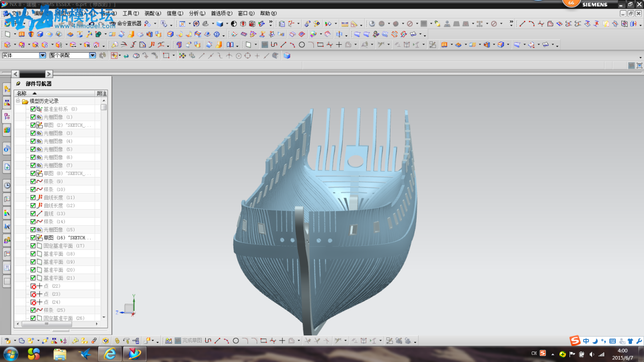Click the Sogou input method S icon

tap(575, 341)
